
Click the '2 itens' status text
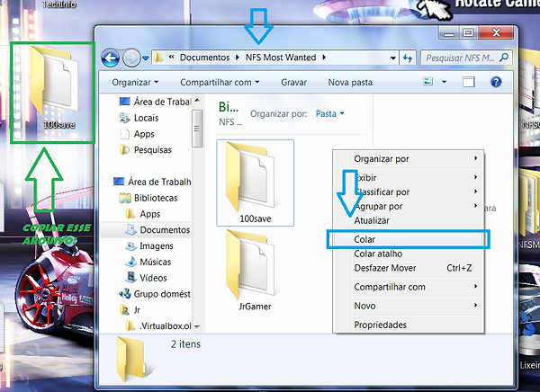click(x=185, y=343)
